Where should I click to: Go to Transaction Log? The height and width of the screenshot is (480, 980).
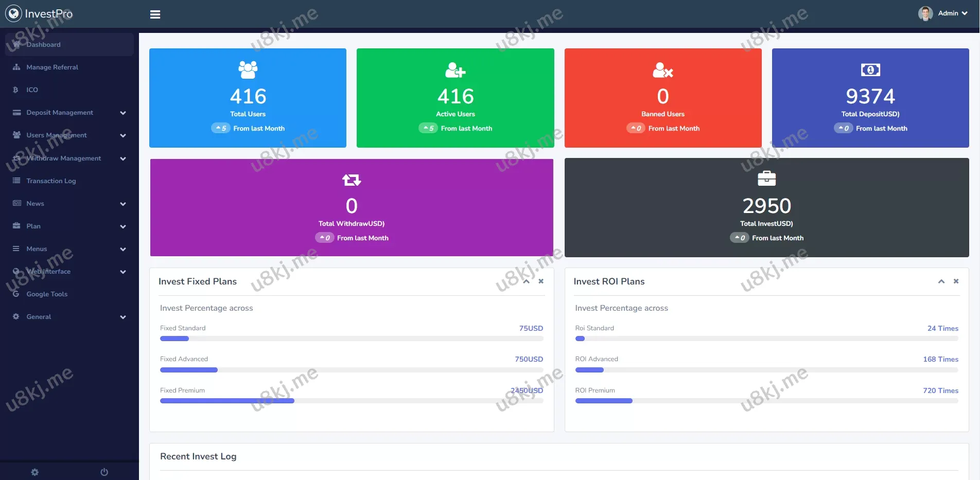[51, 181]
